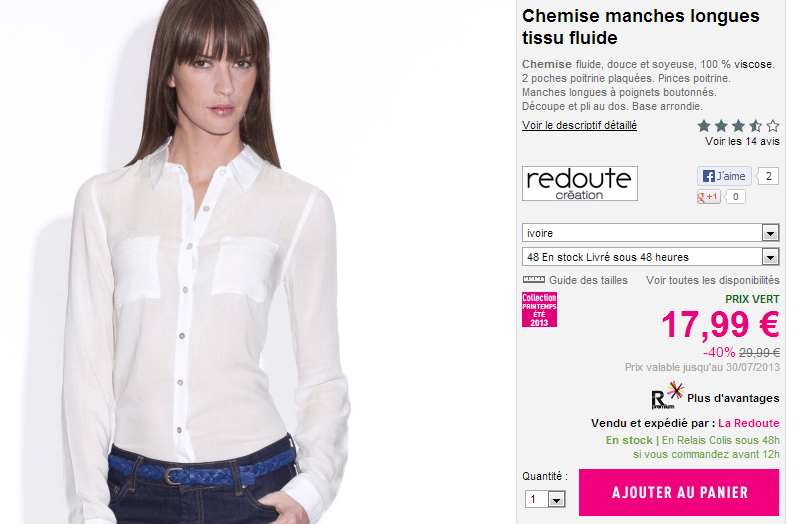Click the Google +1 count box

tap(735, 196)
